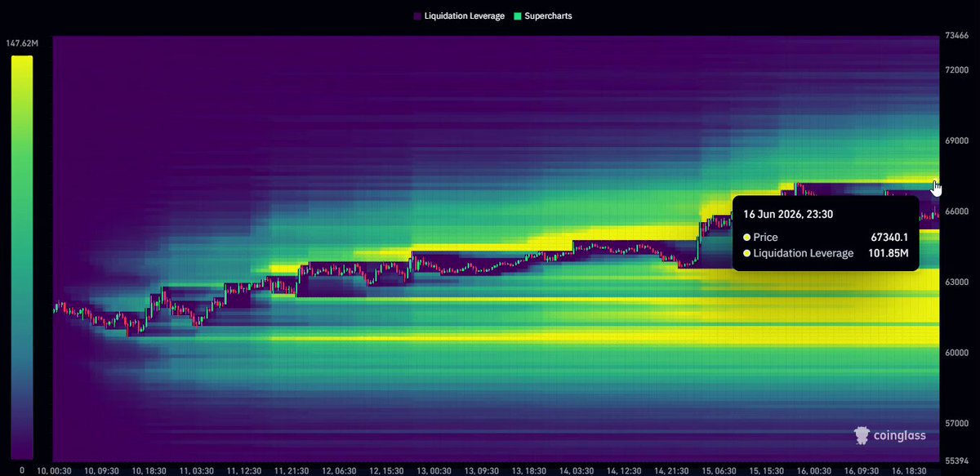Click the 73466 price axis label
The image size is (980, 476).
[x=957, y=36]
